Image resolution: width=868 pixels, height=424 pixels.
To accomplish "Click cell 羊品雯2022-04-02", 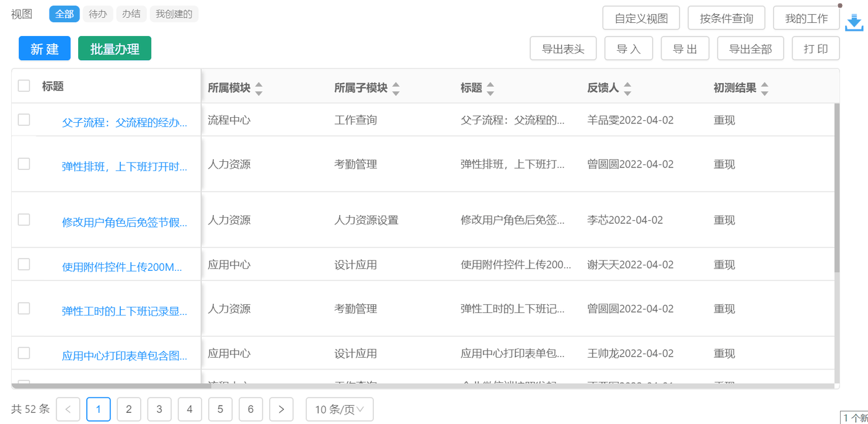I will tap(631, 120).
